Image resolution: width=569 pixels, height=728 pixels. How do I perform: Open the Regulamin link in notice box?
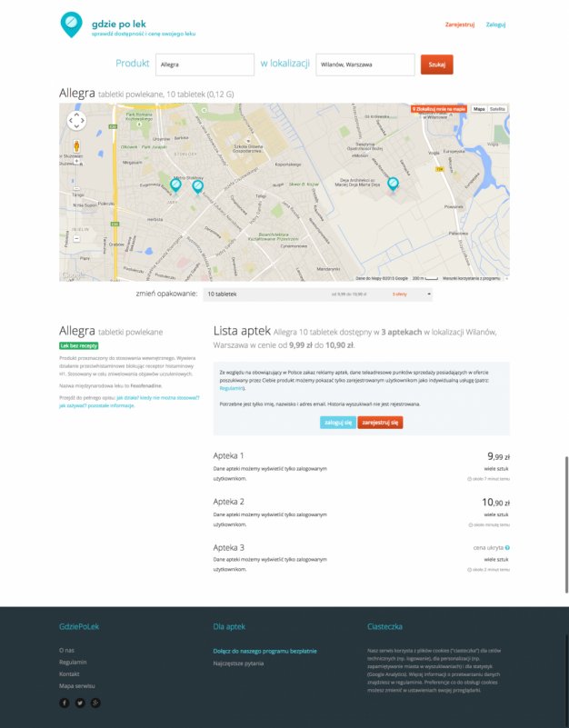coord(231,388)
